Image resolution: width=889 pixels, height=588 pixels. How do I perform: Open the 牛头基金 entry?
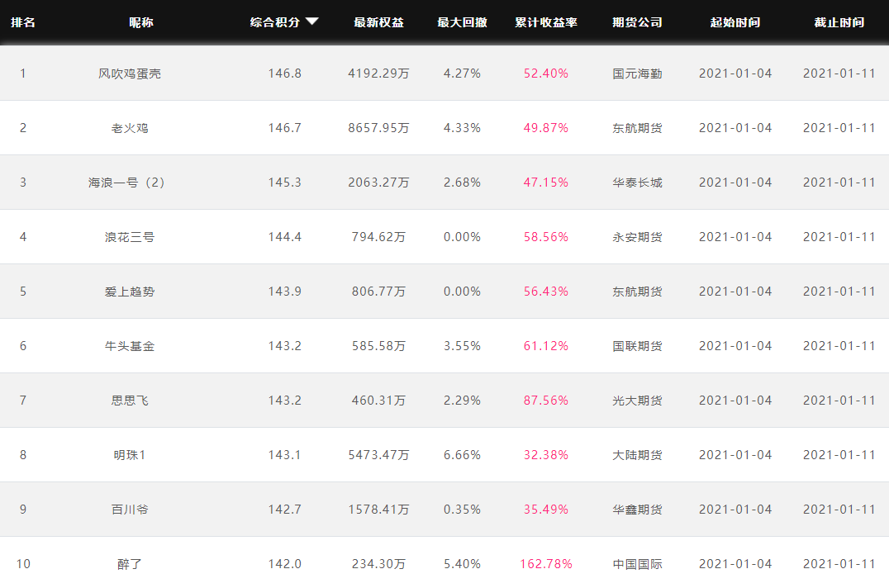click(130, 346)
